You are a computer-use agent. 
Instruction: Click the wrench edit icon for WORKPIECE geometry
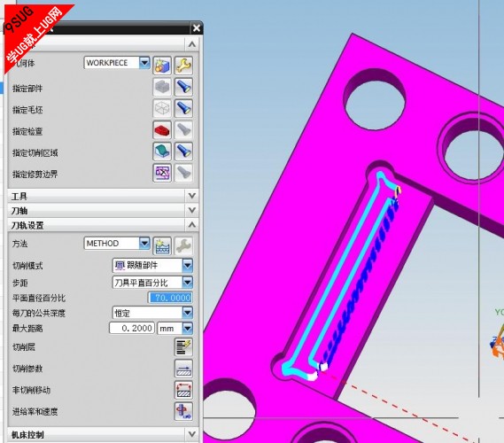(183, 66)
